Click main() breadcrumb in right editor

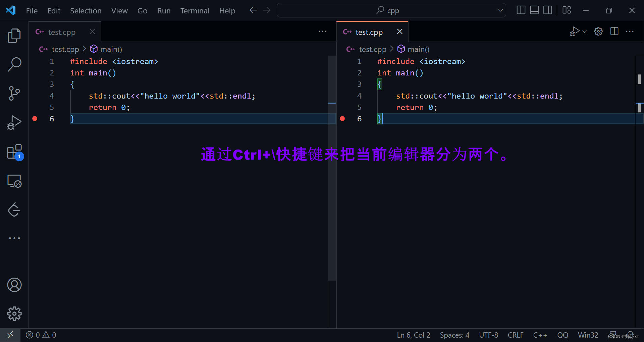point(418,49)
